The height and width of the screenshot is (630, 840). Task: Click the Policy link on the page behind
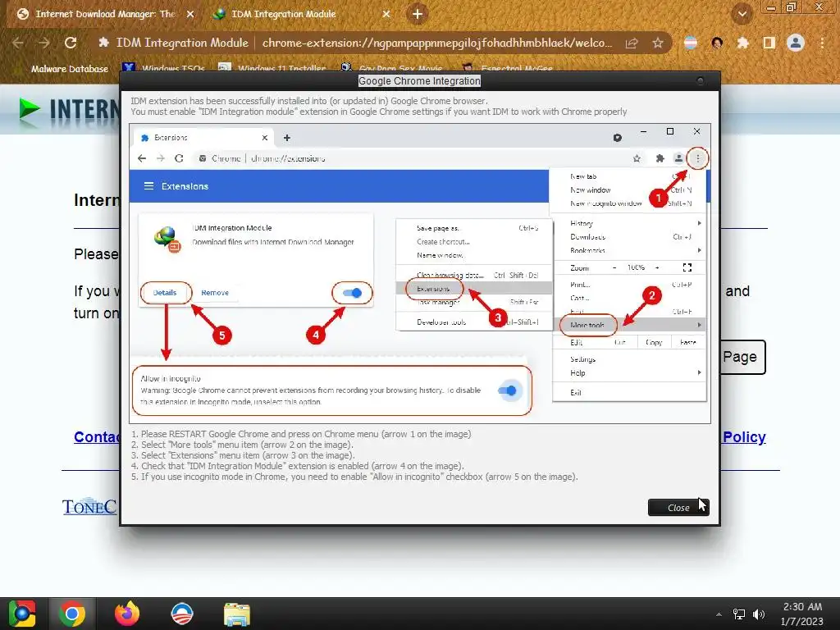click(x=744, y=437)
